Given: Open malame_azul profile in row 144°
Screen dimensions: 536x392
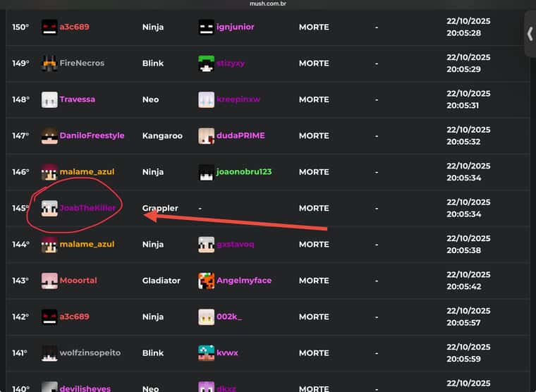Looking at the screenshot, I should [87, 245].
